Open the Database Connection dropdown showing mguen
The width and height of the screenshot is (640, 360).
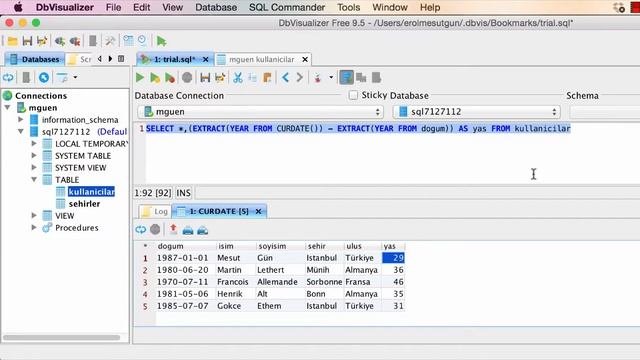pyautogui.click(x=261, y=111)
